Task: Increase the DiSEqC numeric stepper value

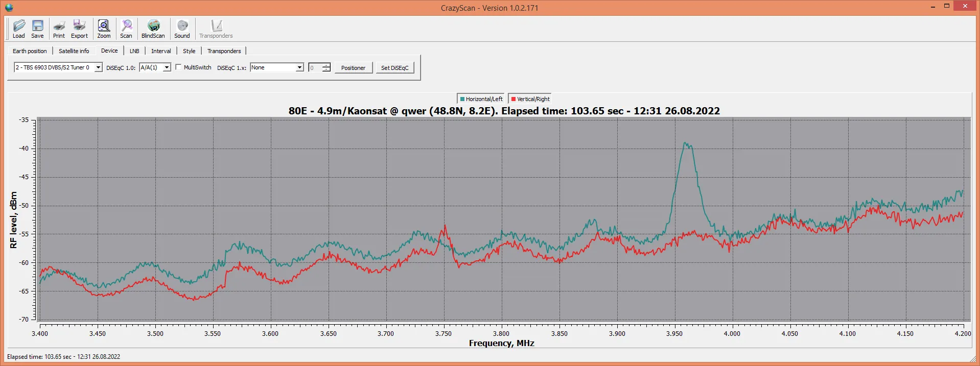Action: [x=326, y=65]
